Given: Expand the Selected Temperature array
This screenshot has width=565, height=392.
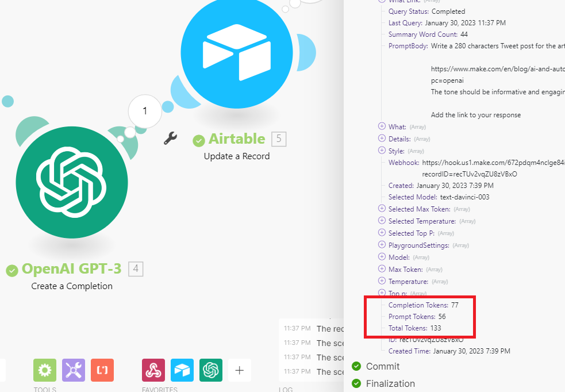Looking at the screenshot, I should coord(382,221).
